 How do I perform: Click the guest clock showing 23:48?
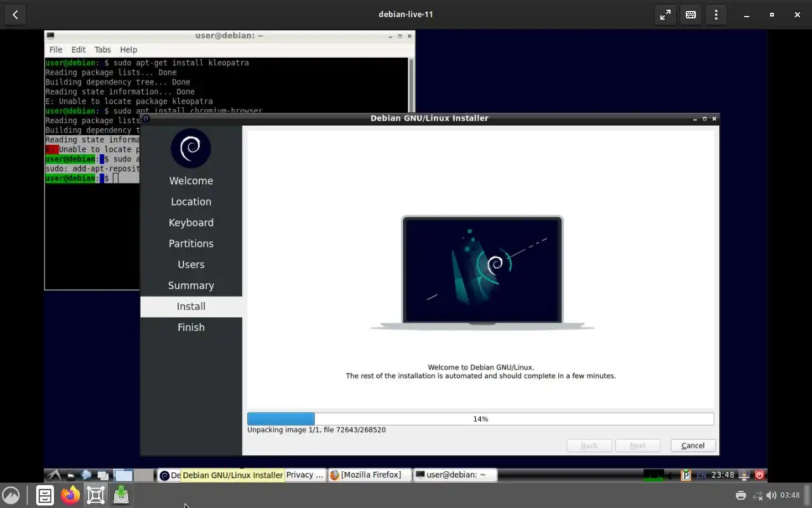(723, 475)
